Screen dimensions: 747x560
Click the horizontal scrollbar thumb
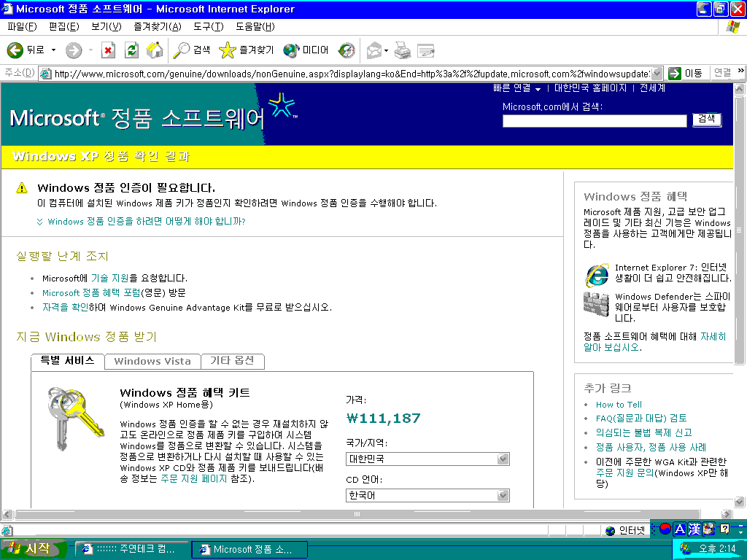pos(357,514)
